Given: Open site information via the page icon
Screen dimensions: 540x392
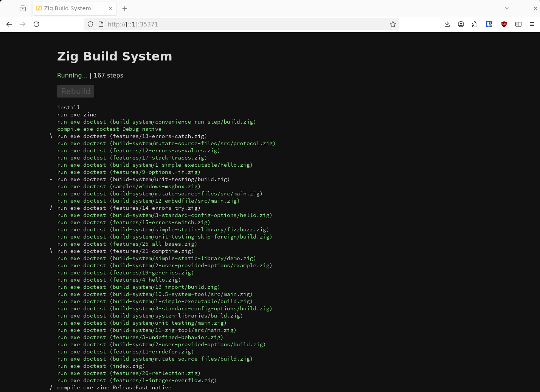Looking at the screenshot, I should tap(101, 24).
